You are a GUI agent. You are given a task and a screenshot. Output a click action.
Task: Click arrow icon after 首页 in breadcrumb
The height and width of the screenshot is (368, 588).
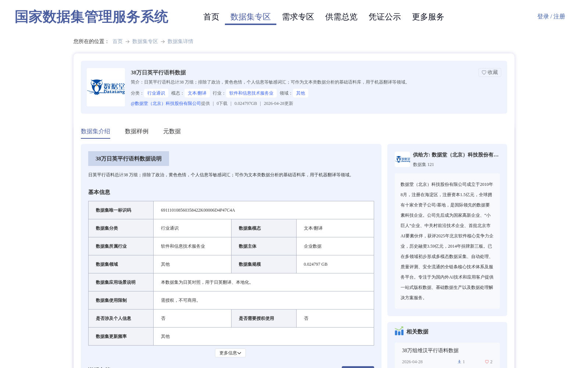point(128,42)
